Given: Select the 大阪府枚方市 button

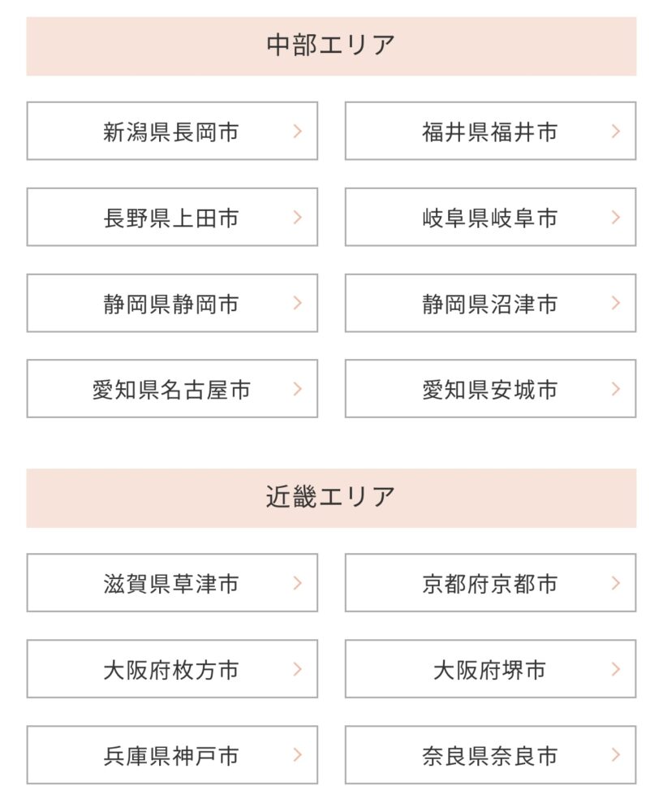Looking at the screenshot, I should point(172,669).
